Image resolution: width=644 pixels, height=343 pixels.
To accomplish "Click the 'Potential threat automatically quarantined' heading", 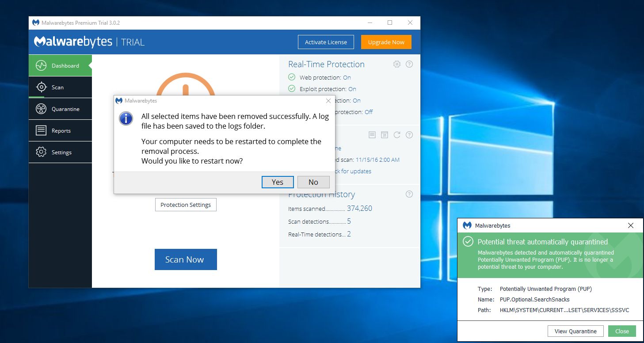I will [x=543, y=242].
